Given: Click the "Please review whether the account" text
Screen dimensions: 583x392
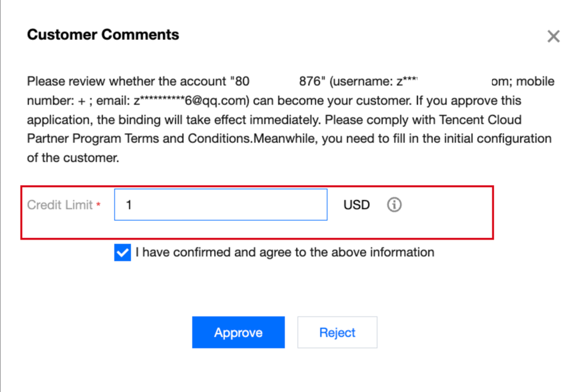Looking at the screenshot, I should [x=126, y=82].
